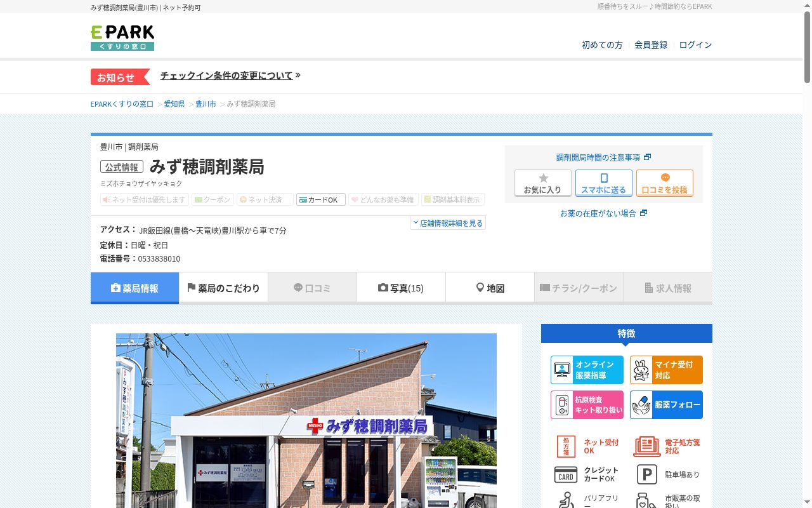
Task: Click the smartphone icon on スマホに送る
Action: click(x=604, y=178)
